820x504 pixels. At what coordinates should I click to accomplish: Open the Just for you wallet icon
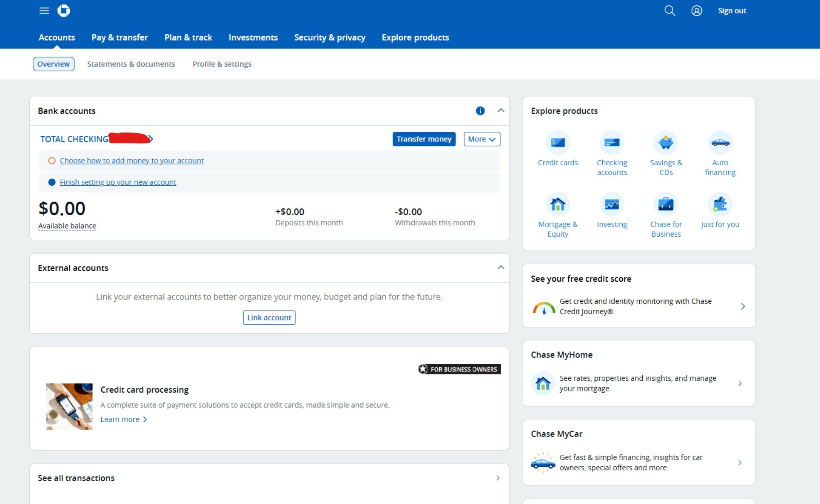coord(720,204)
